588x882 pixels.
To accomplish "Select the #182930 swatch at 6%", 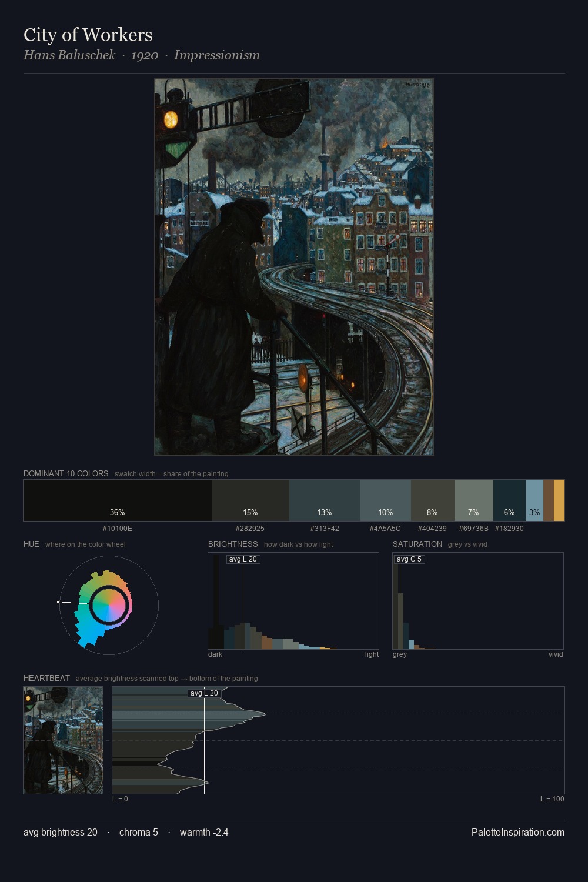I will (x=509, y=500).
